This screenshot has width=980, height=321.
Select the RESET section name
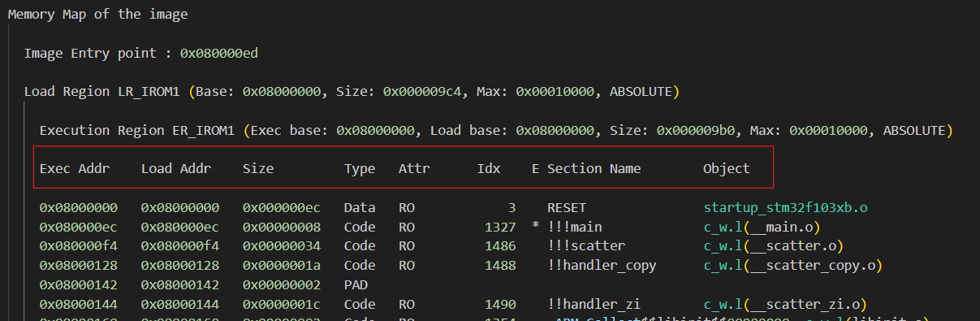pyautogui.click(x=567, y=208)
